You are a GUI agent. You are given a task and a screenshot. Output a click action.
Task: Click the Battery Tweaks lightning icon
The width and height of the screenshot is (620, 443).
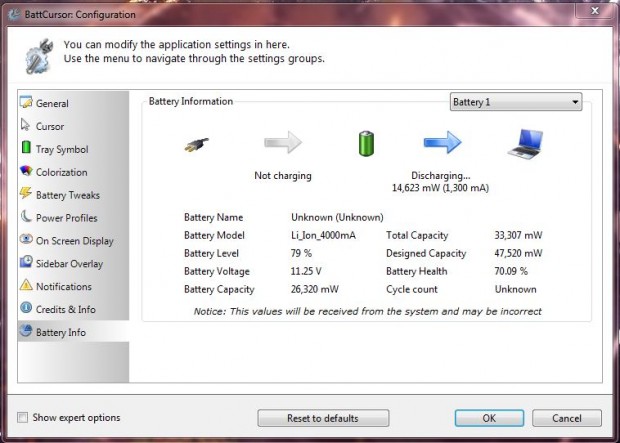coord(26,193)
